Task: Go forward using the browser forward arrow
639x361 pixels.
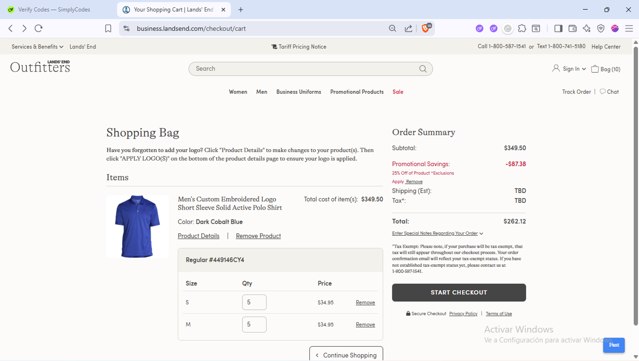Action: coord(24,28)
